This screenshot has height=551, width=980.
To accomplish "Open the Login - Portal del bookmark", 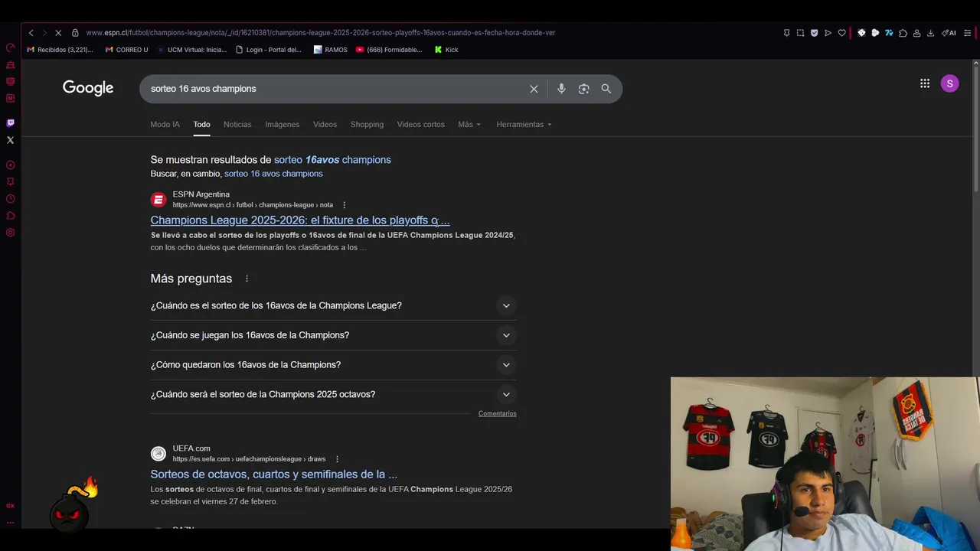I will (x=269, y=50).
